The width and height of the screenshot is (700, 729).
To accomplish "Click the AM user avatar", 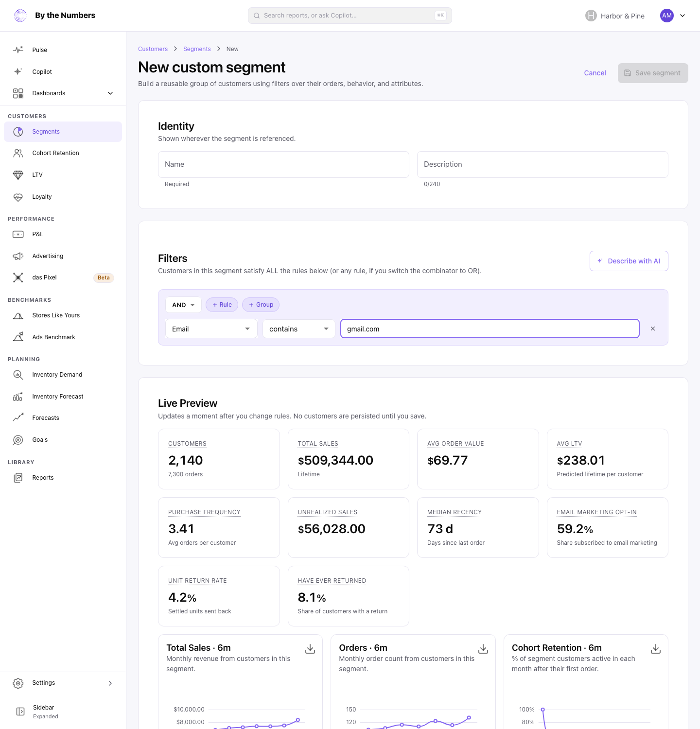I will pyautogui.click(x=667, y=16).
